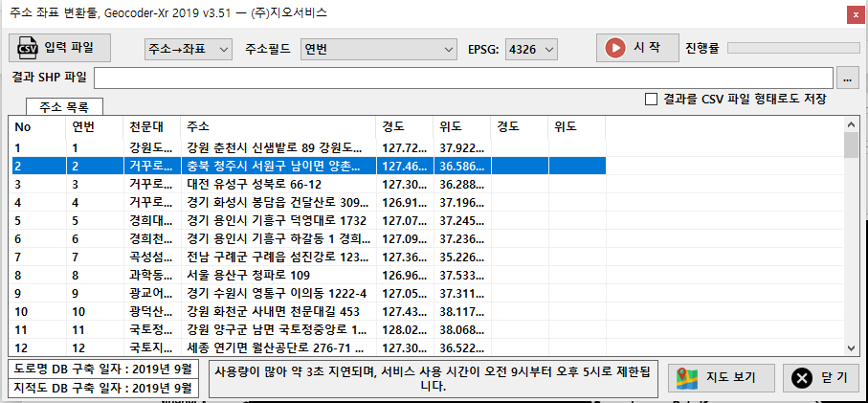
Task: Click the X icon on 닫 기
Action: [802, 378]
